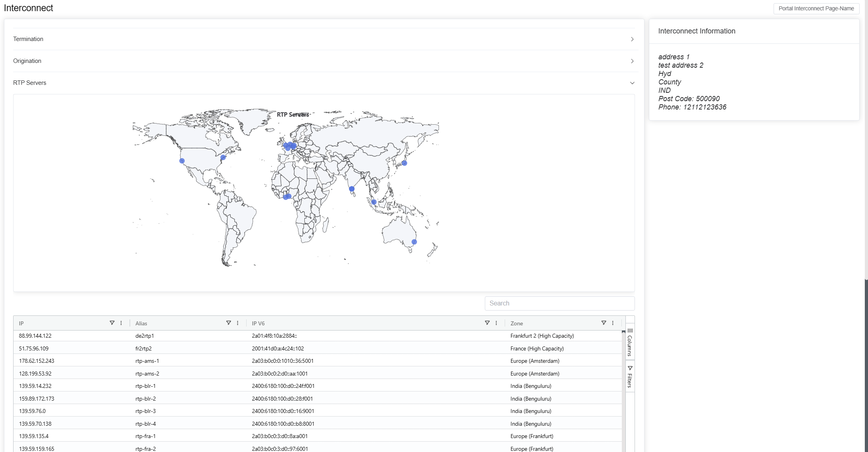Open the Alias column options menu

238,323
